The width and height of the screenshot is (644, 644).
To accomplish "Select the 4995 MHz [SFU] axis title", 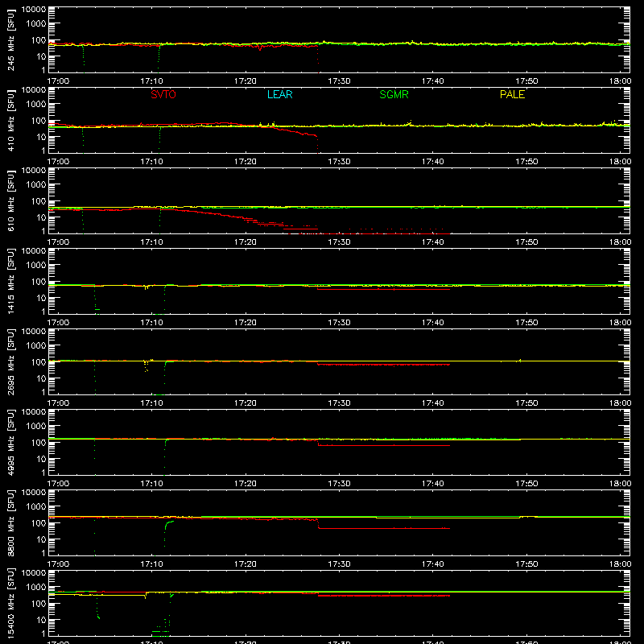I will (x=11, y=442).
